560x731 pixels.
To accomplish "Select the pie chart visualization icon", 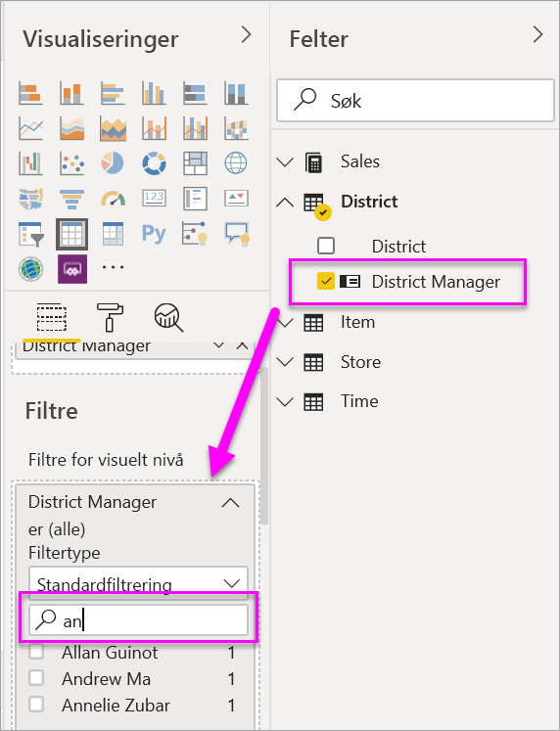I will [x=113, y=163].
